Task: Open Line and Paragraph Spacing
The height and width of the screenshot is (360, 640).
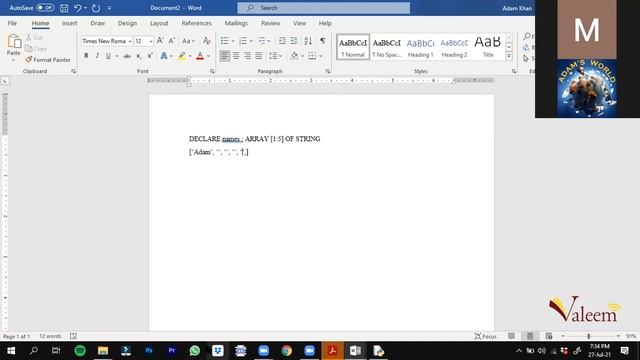Action: coord(273,56)
